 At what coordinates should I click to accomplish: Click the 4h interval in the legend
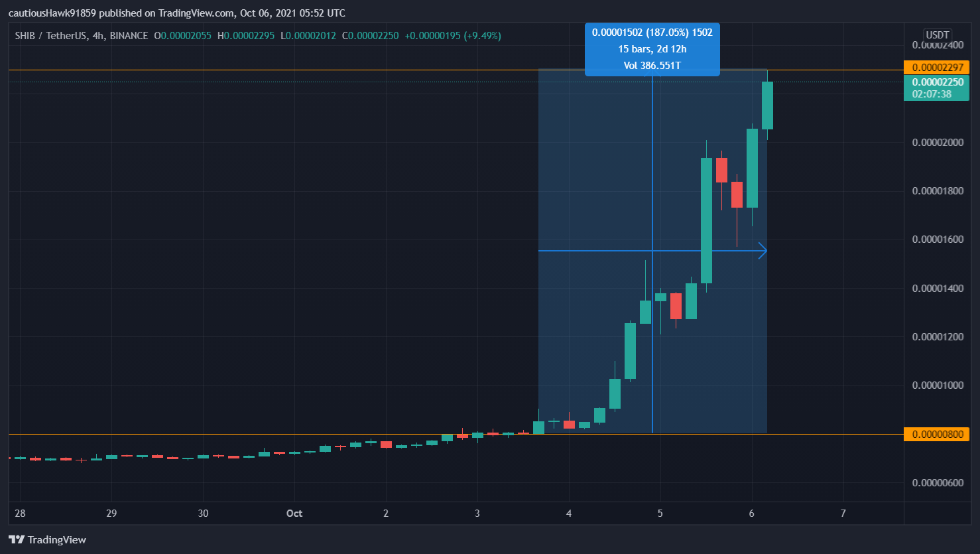(98, 36)
